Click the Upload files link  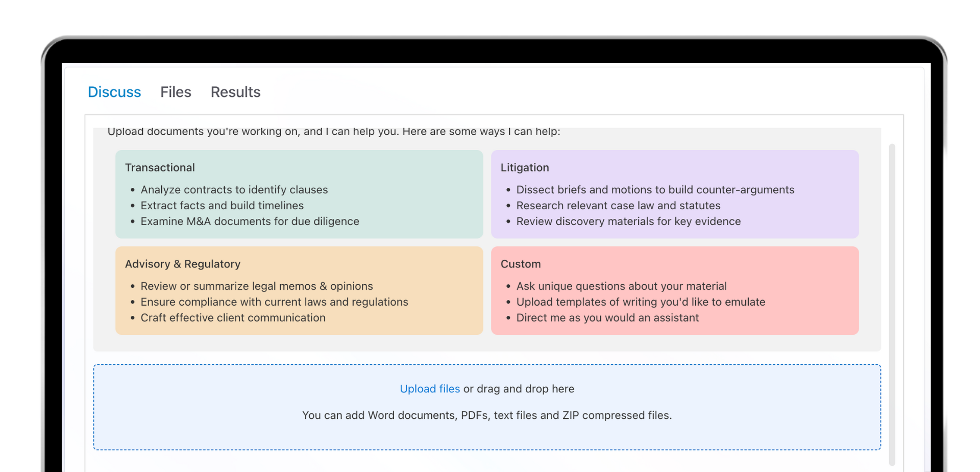[430, 389]
